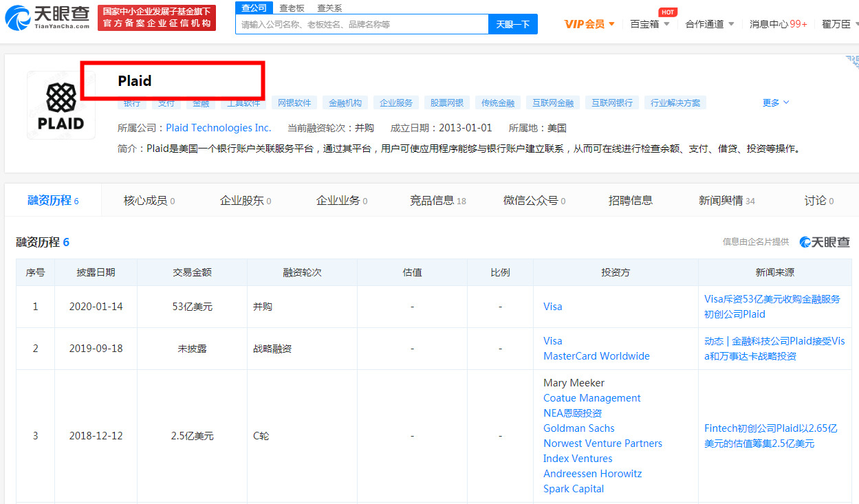Image resolution: width=859 pixels, height=504 pixels.
Task: Open the Andreessen Horowitz investor link
Action: point(593,474)
